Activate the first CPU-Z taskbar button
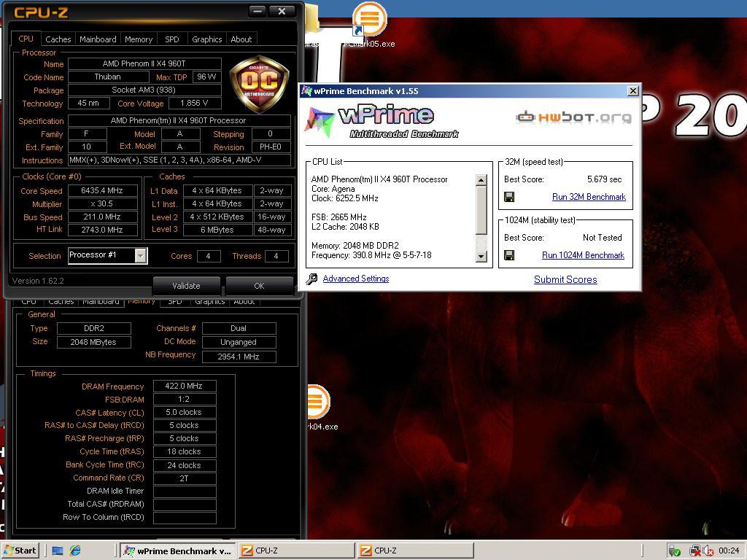The image size is (747, 560). coord(296,551)
